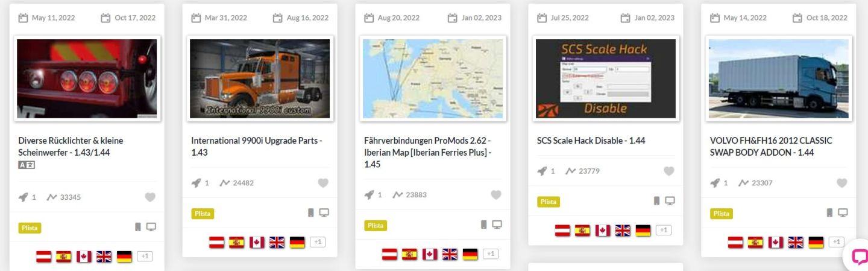The width and height of the screenshot is (868, 271).
Task: Choose the Spanish flag on the International 9900i card
Action: (x=237, y=242)
